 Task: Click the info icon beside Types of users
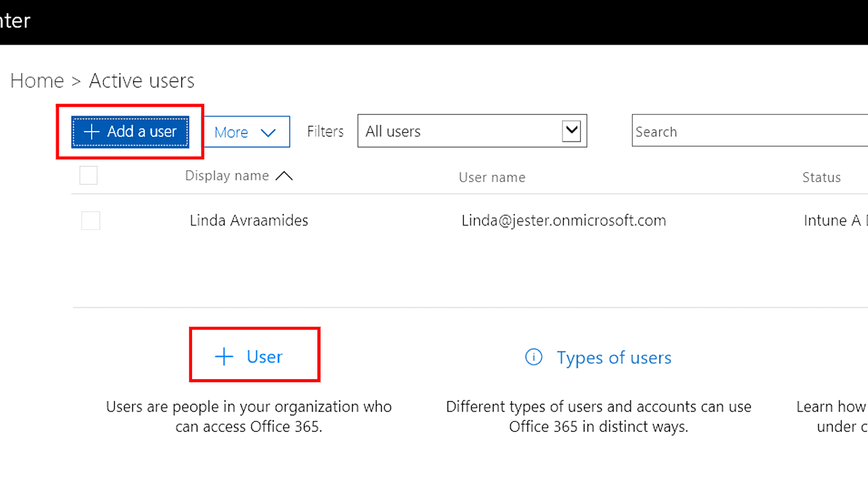(x=533, y=358)
